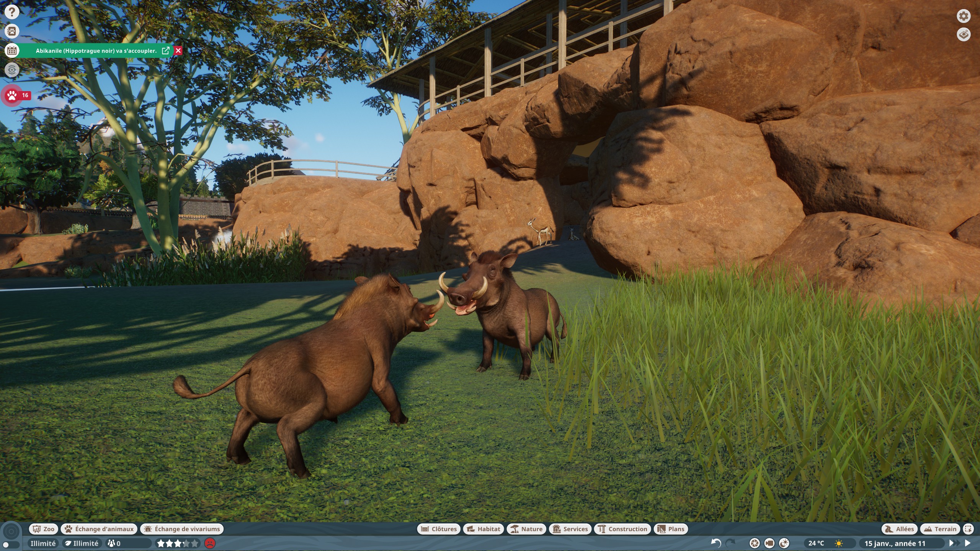Redo the last undone action
The height and width of the screenshot is (551, 980).
pos(730,543)
